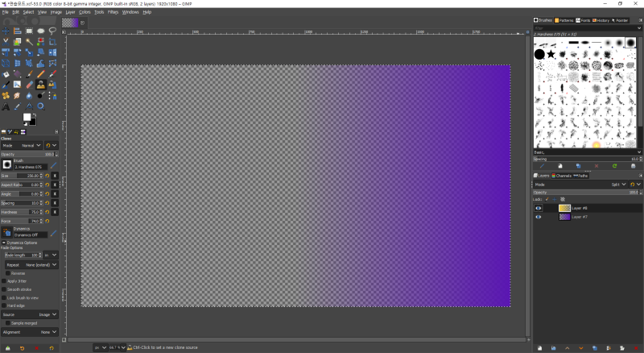Viewport: 644px width, 353px height.
Task: Select the Scissors Select tool
Action: tap(6, 42)
